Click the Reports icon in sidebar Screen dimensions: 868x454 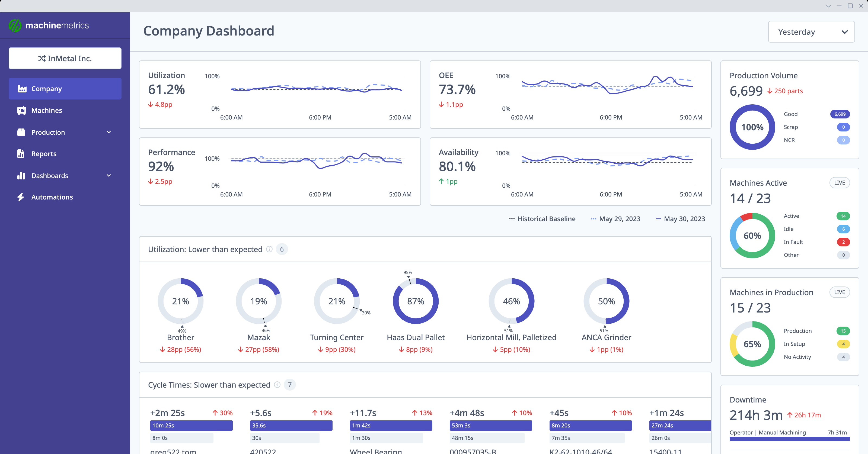[x=21, y=153]
